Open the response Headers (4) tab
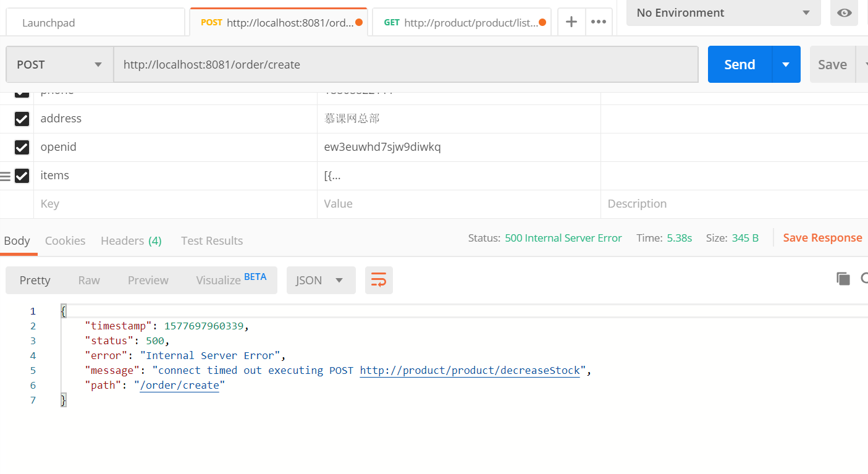Viewport: 868px width, 474px height. tap(131, 240)
